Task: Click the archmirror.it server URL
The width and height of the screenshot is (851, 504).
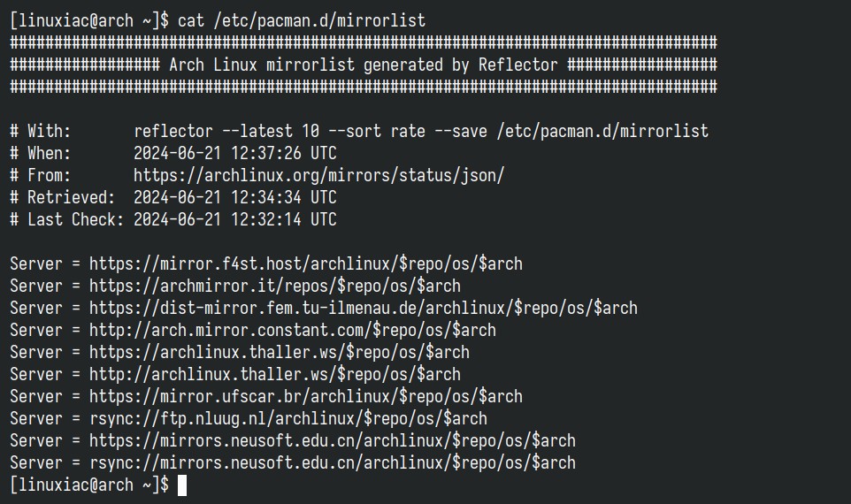Action: [x=274, y=286]
